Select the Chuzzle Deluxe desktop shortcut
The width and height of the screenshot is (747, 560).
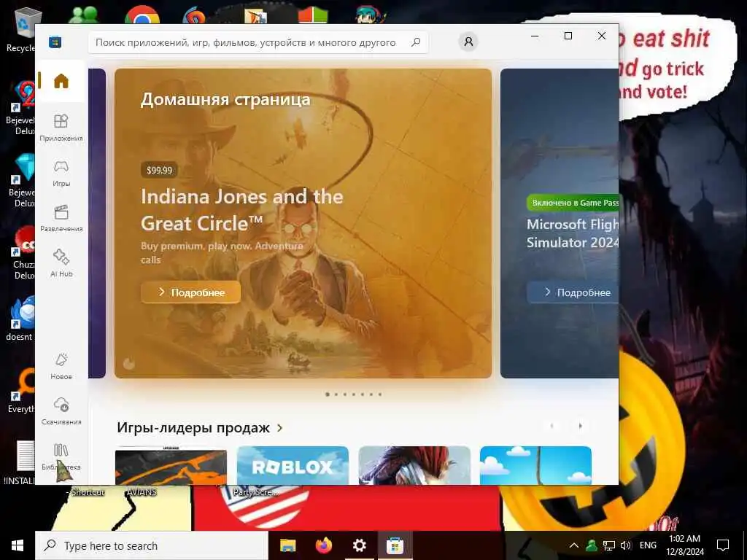23,252
